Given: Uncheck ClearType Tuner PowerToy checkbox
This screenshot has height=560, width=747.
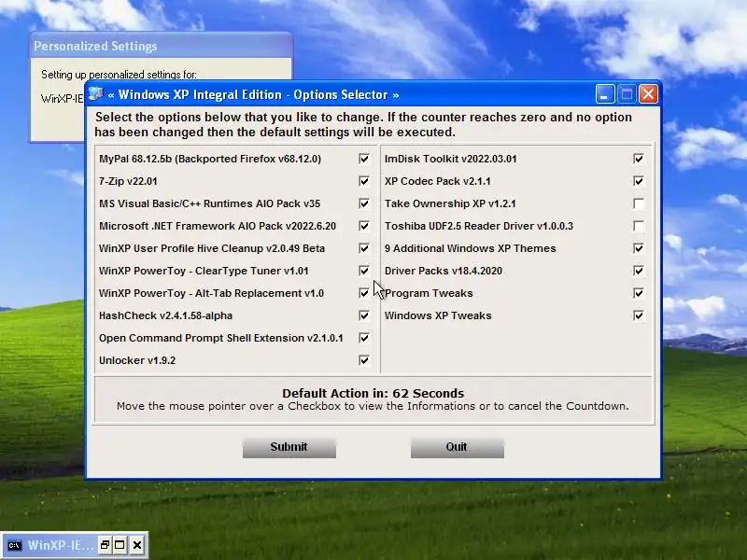Looking at the screenshot, I should click(x=364, y=271).
